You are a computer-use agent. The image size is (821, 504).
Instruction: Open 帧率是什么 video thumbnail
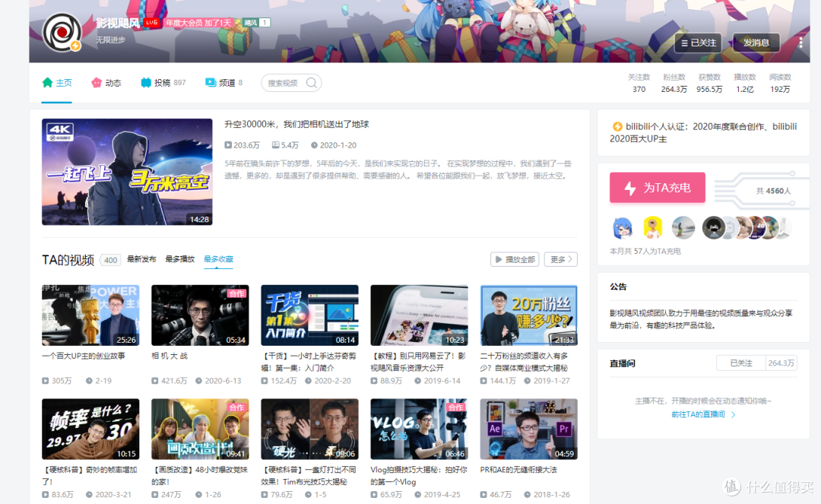coord(90,430)
